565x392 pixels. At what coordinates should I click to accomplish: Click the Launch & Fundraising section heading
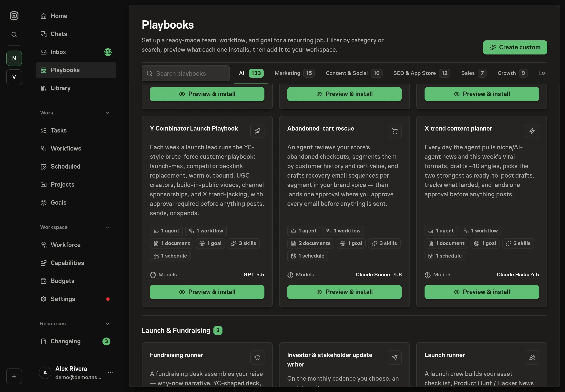(176, 330)
